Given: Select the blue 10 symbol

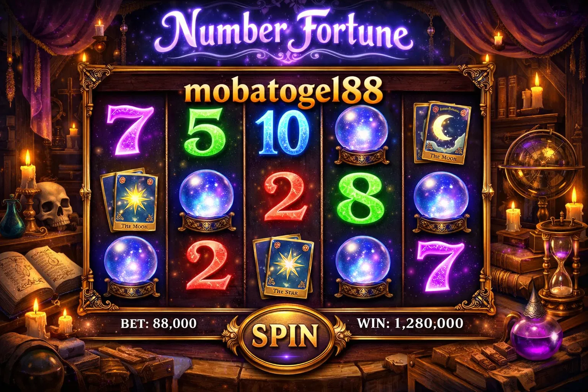Looking at the screenshot, I should [x=283, y=133].
